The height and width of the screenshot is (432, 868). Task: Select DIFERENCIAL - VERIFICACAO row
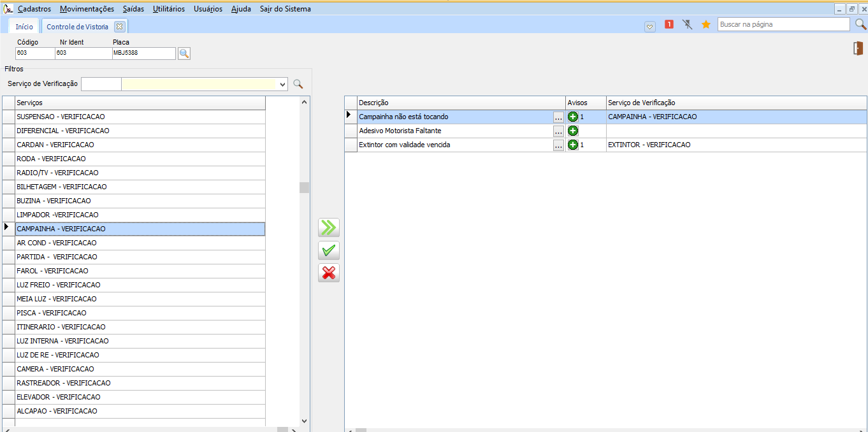[x=140, y=131]
